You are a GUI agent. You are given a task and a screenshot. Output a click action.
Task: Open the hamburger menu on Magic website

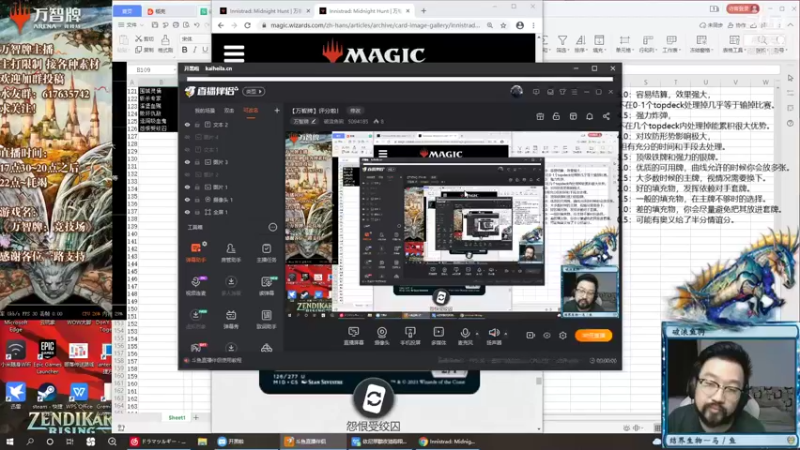234,53
